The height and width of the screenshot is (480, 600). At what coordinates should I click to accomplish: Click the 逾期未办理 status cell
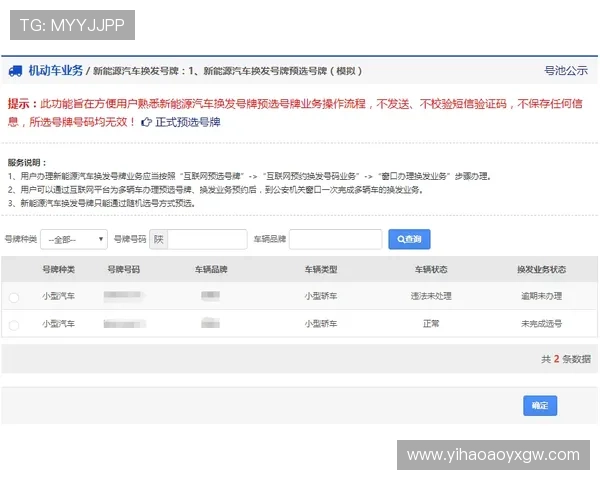[x=541, y=296]
